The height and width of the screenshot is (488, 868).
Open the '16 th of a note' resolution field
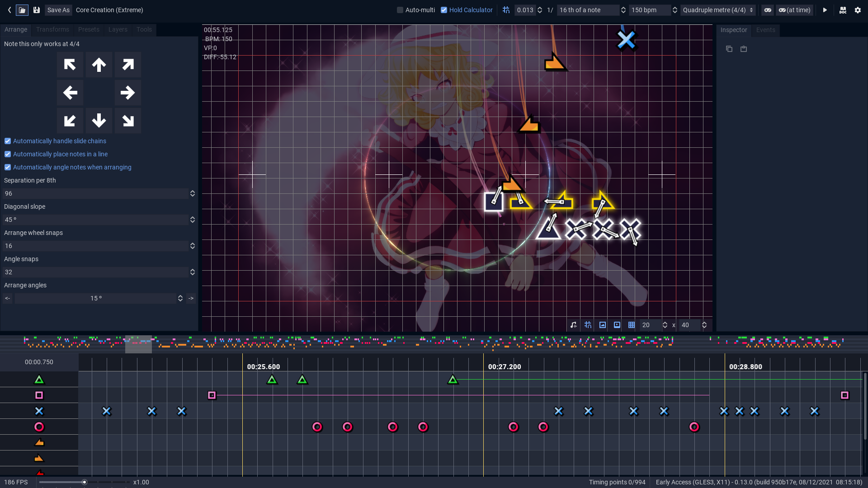588,10
